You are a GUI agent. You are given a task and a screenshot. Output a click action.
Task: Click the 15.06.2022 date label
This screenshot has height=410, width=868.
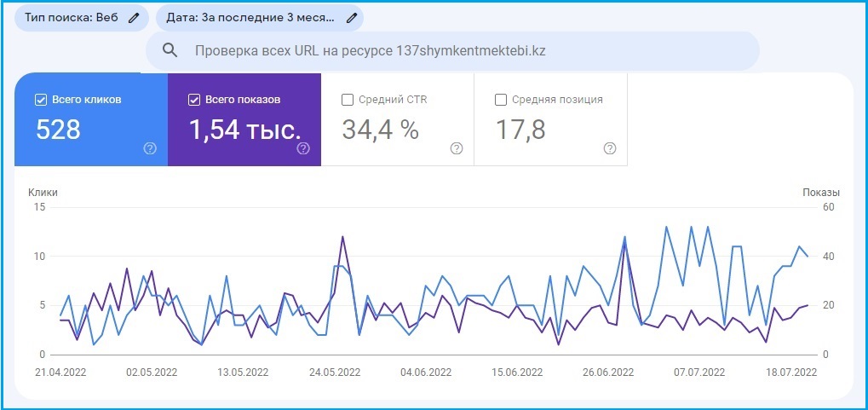pyautogui.click(x=517, y=372)
